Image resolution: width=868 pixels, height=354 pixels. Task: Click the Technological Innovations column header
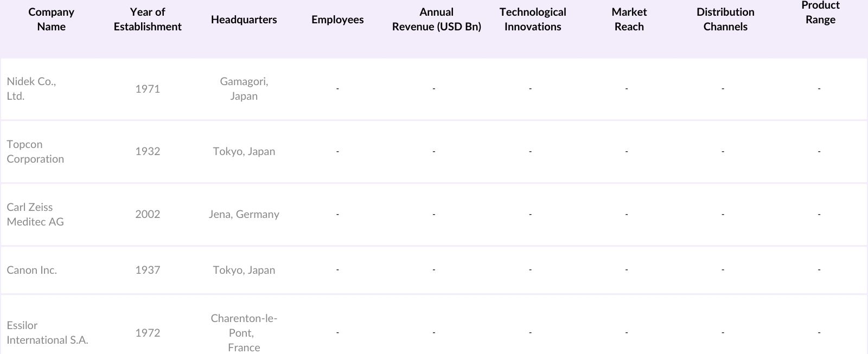point(532,20)
